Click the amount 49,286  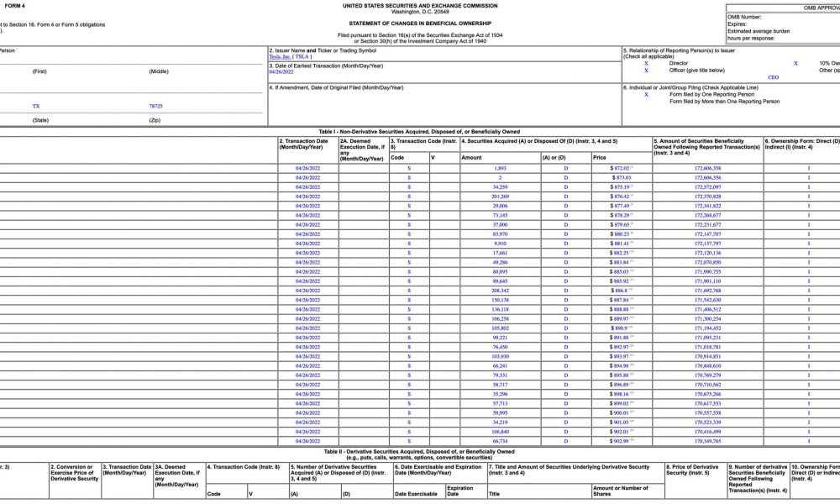pyautogui.click(x=500, y=262)
